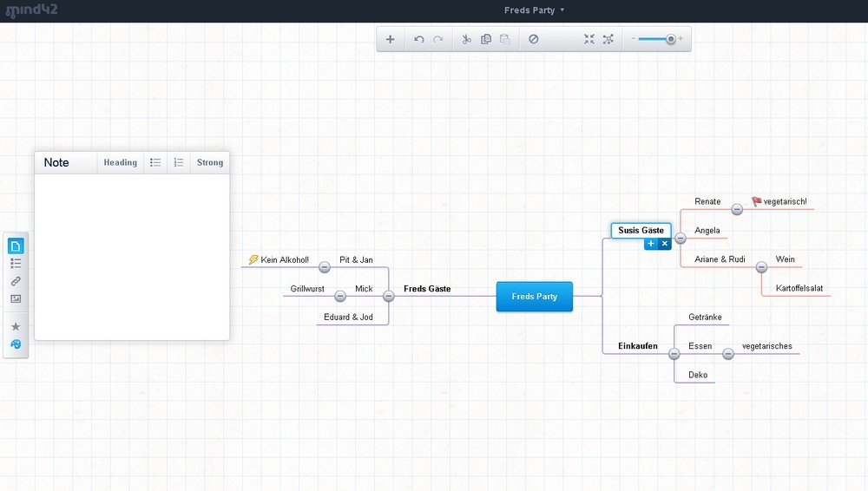Viewport: 868px width, 491px height.
Task: Undo the last action
Action: (419, 39)
